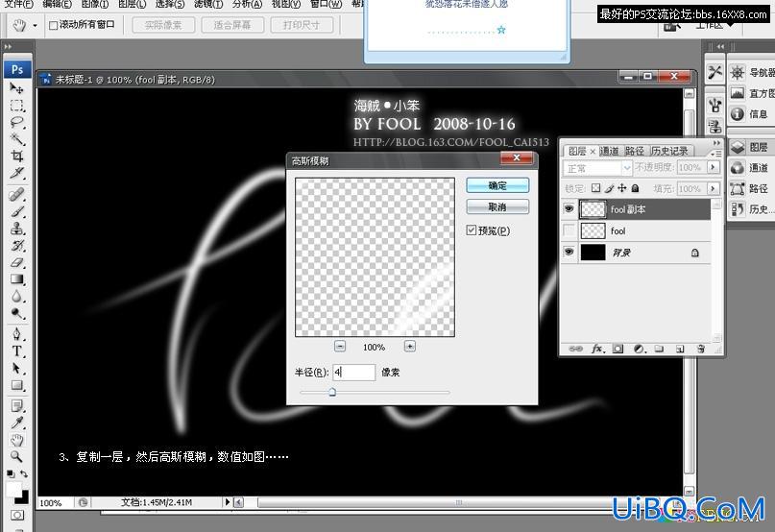Add a layer mask
The width and height of the screenshot is (775, 532).
(x=618, y=349)
